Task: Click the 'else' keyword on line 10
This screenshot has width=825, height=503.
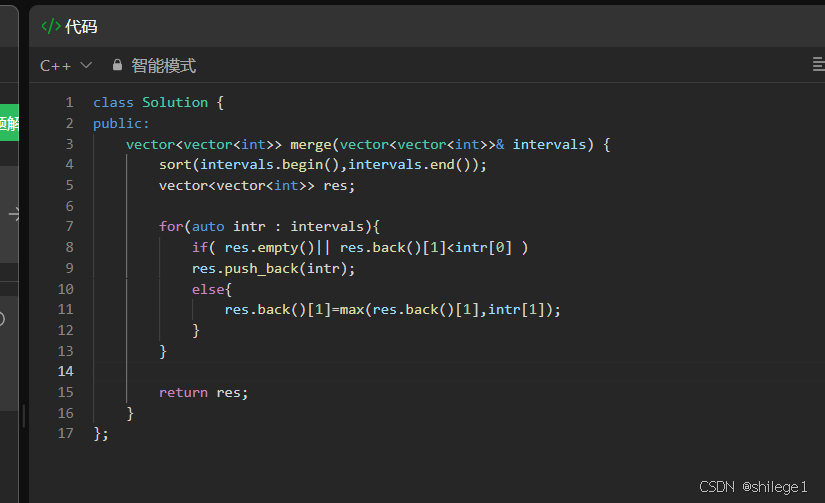Action: click(208, 289)
